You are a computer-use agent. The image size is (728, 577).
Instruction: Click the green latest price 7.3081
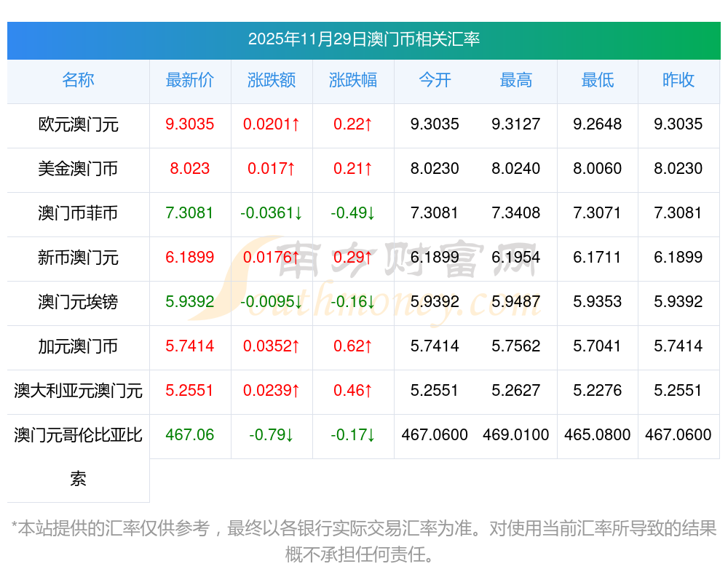tap(189, 212)
